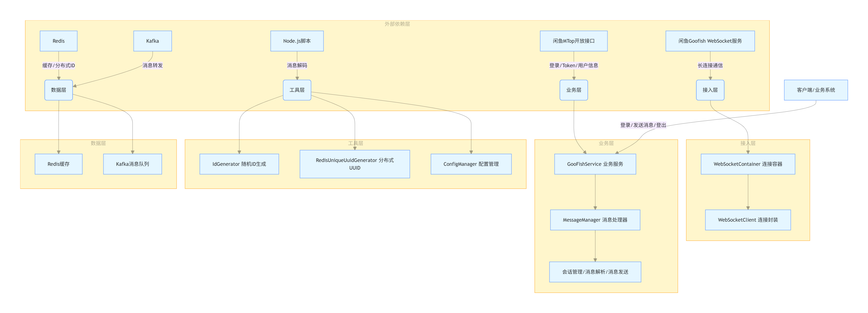This screenshot has height=313, width=868.
Task: Click the rounded 工具层 node
Action: [297, 90]
